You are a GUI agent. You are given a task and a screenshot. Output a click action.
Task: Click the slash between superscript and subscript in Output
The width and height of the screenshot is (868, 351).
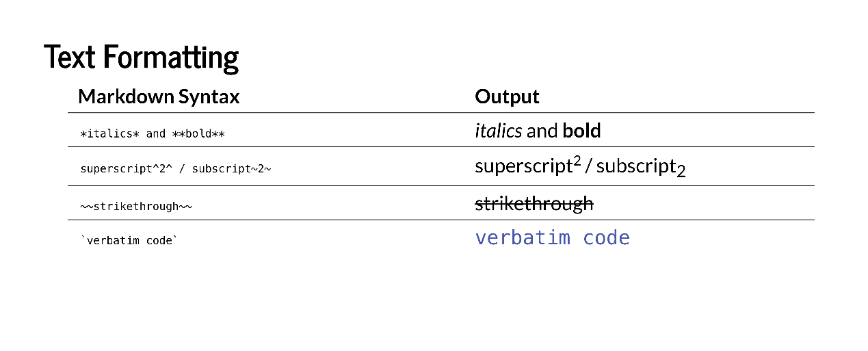588,166
